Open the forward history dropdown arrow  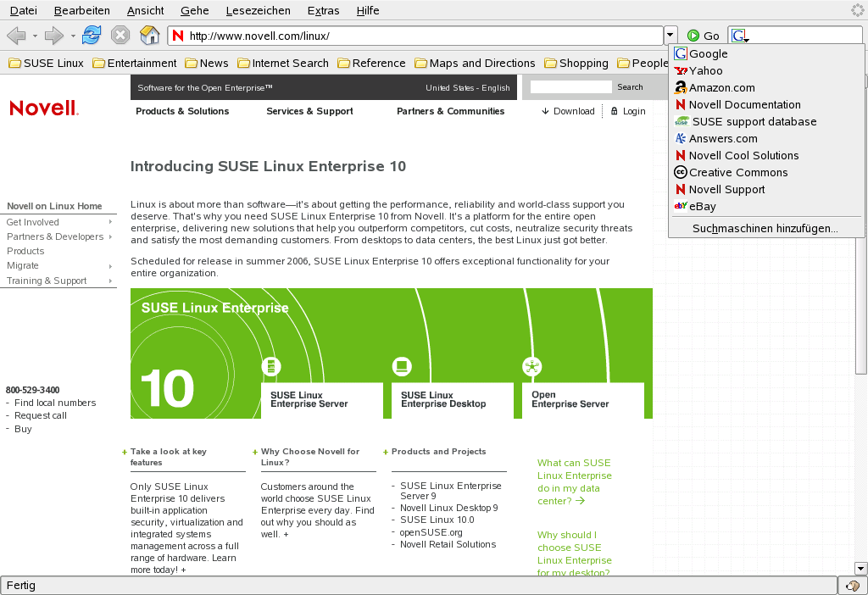click(x=73, y=36)
